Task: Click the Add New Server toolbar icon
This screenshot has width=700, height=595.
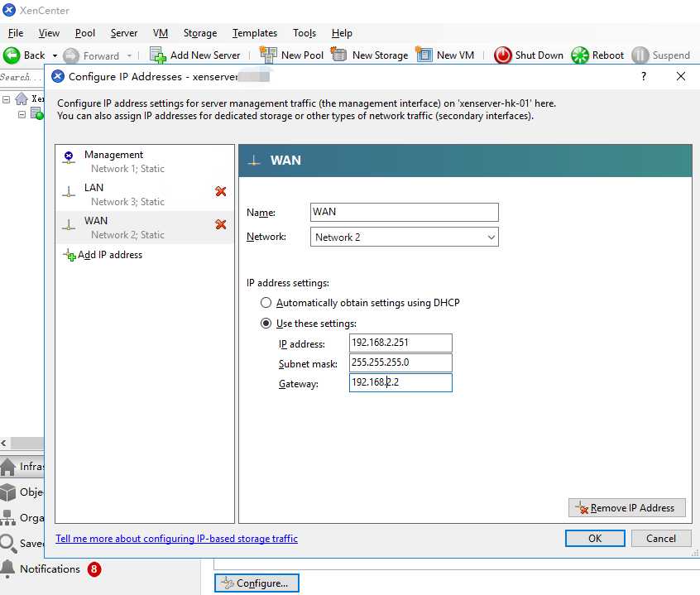Action: (157, 55)
